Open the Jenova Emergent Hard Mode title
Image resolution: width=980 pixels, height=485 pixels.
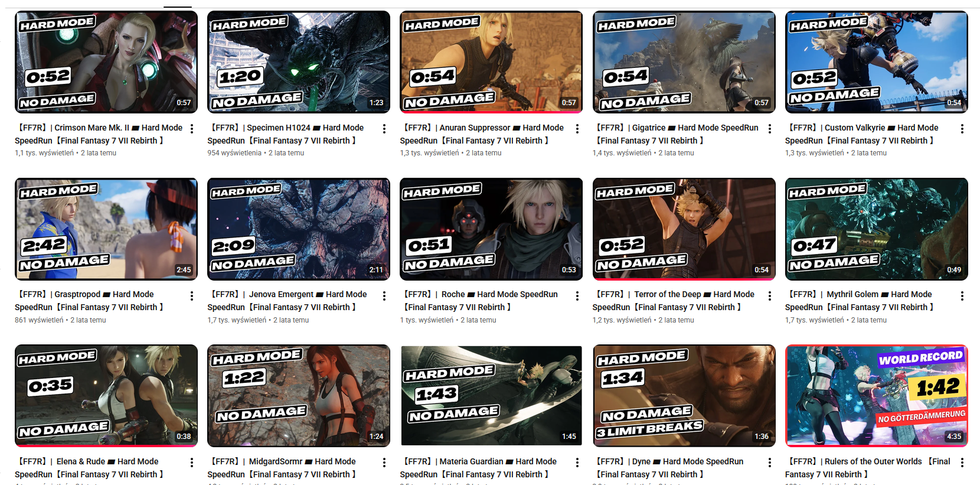(x=287, y=301)
